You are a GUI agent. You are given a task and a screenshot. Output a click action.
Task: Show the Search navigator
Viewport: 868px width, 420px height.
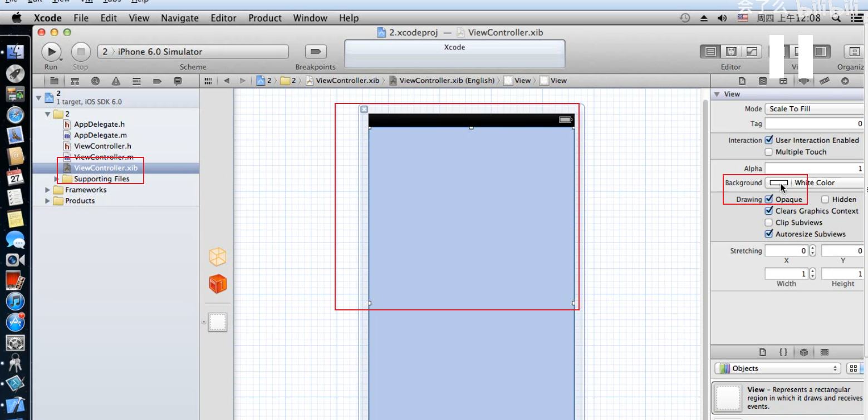95,81
